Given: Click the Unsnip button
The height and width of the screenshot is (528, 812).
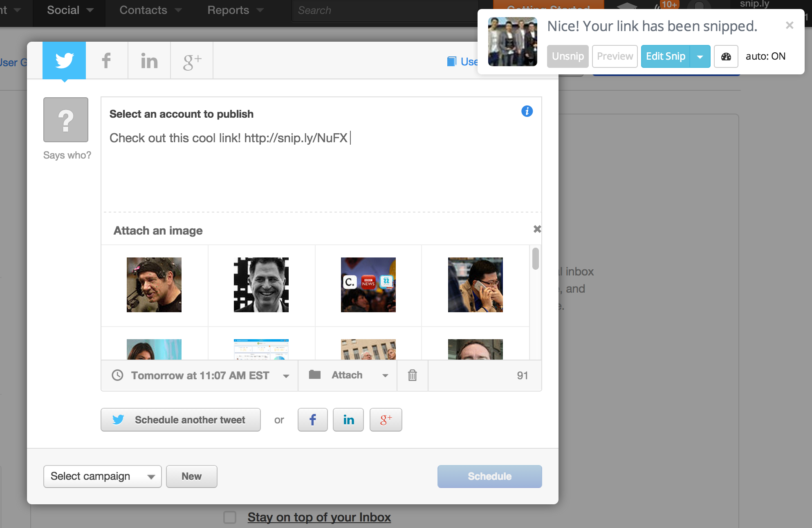Looking at the screenshot, I should tap(568, 56).
